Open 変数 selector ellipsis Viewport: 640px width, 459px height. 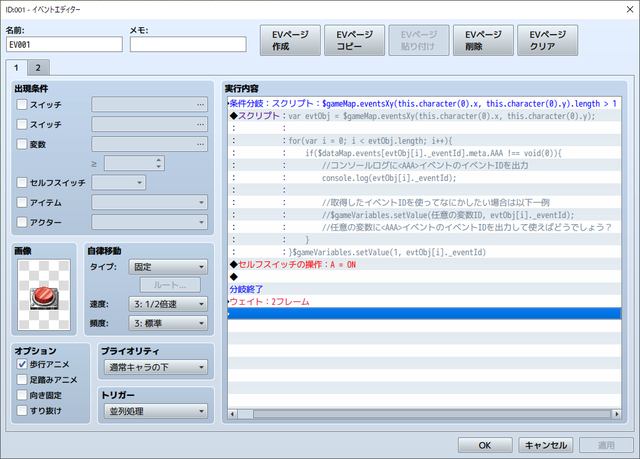pyautogui.click(x=200, y=144)
